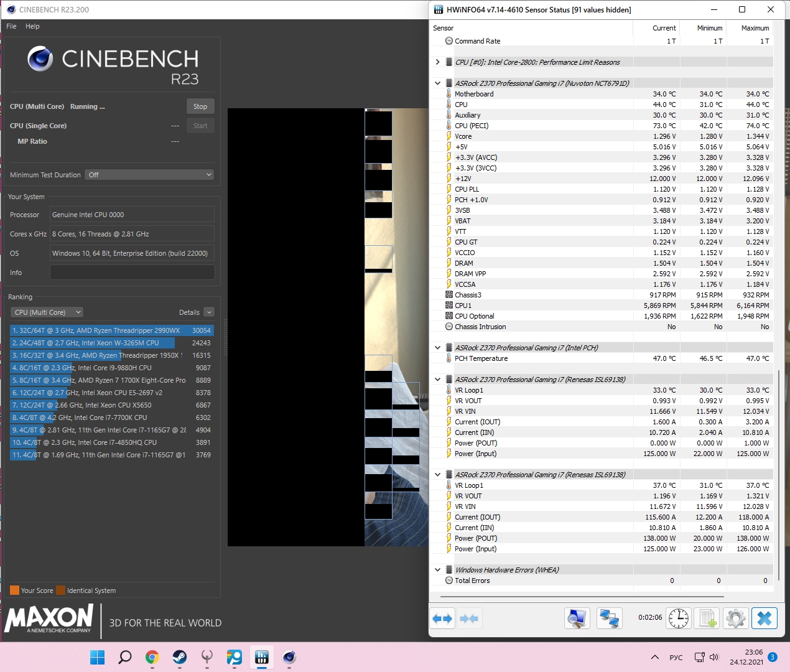The image size is (790, 672).
Task: Click HWiNFO expand/collapse arrows toolbar icon
Action: [x=443, y=618]
